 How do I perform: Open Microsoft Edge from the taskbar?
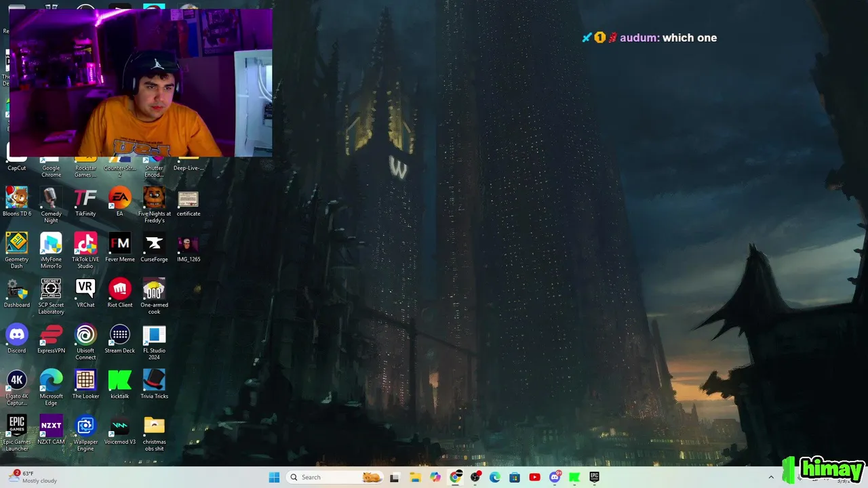[495, 477]
